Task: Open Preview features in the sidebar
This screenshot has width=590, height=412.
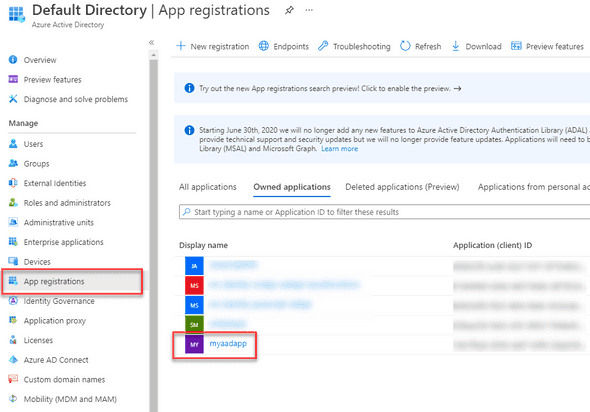Action: (x=52, y=80)
